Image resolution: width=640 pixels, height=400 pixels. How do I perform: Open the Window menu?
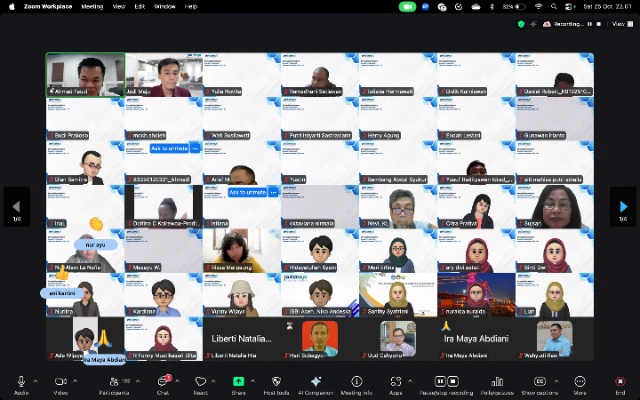(165, 7)
